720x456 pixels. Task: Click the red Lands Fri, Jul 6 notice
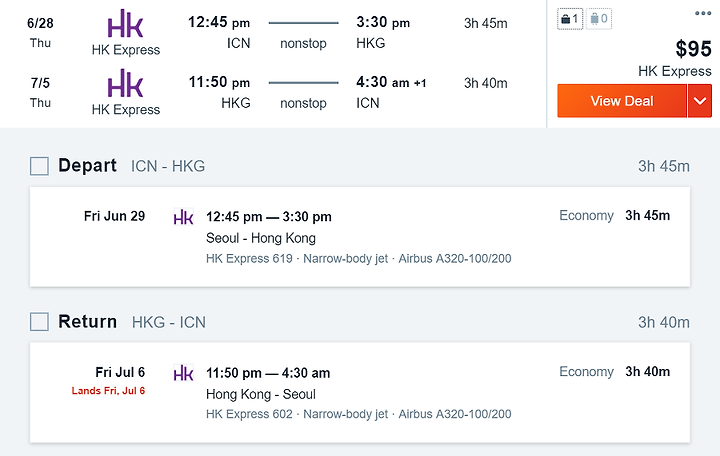point(108,391)
